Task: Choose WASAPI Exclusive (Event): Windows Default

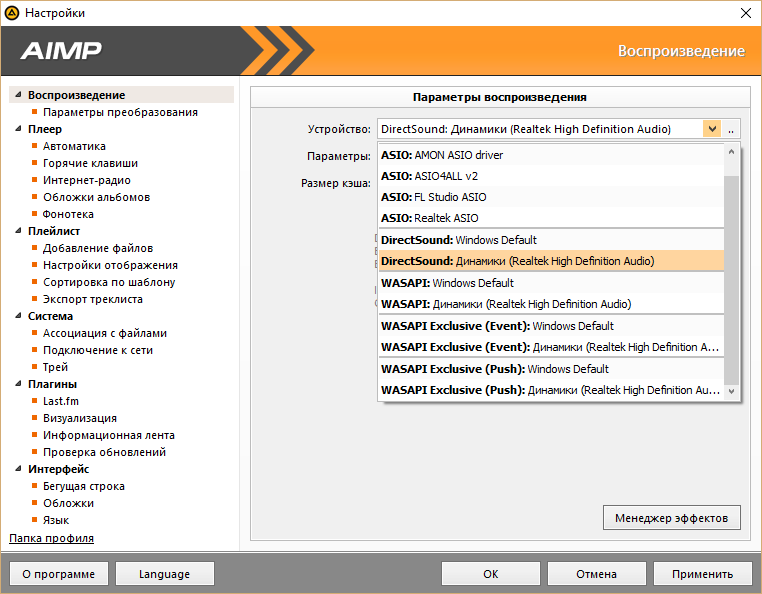Action: pos(551,326)
